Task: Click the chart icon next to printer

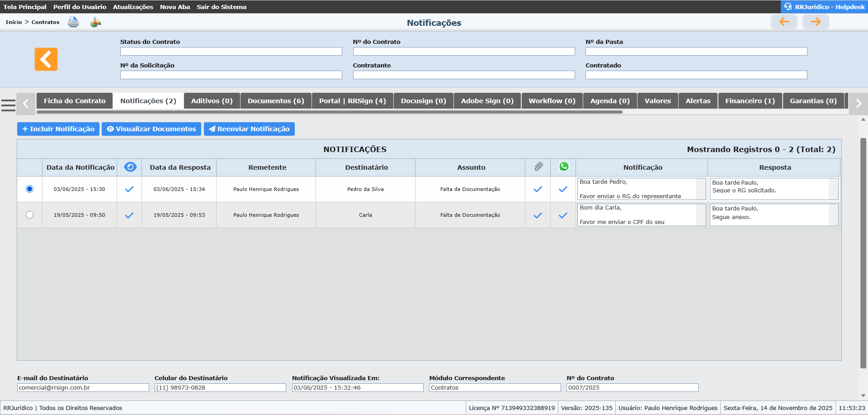Action: pos(95,22)
